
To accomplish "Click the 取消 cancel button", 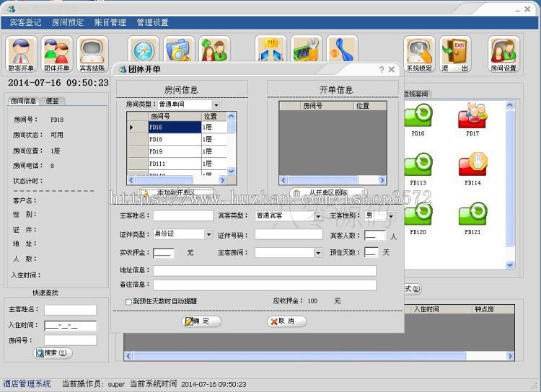I will pos(286,321).
